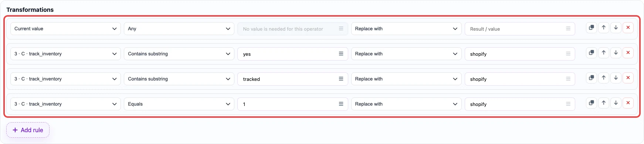Click the 'tracked' value input field
644x144 pixels.
[292, 79]
